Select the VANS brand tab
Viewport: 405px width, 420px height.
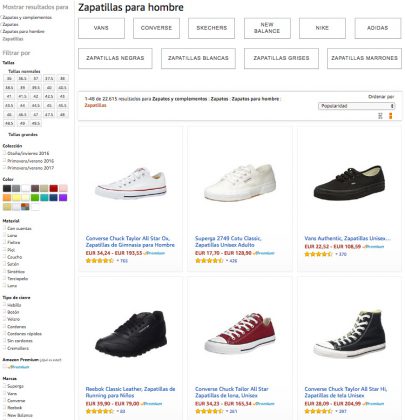pos(101,28)
